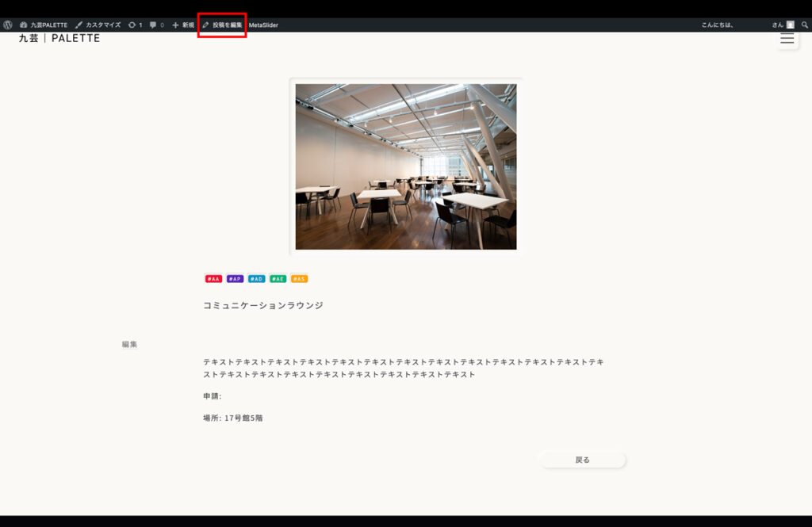The height and width of the screenshot is (527, 812).
Task: Open MetaSlider from the admin bar
Action: (263, 25)
